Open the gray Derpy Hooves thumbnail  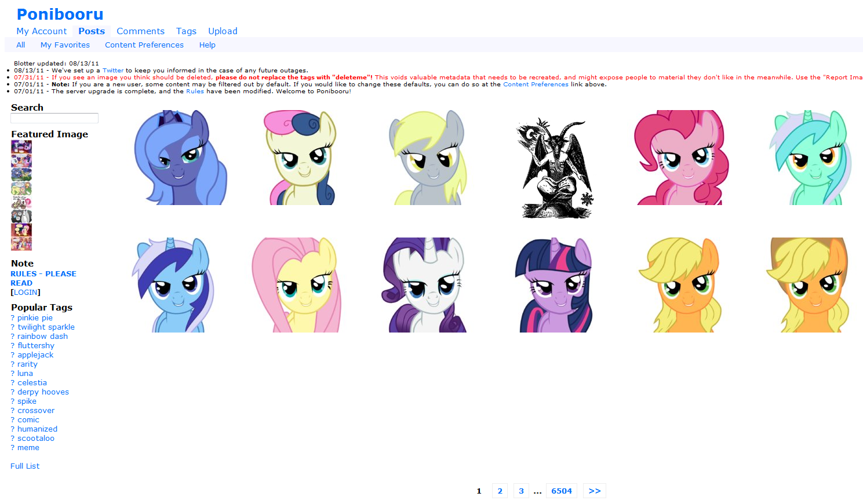428,158
